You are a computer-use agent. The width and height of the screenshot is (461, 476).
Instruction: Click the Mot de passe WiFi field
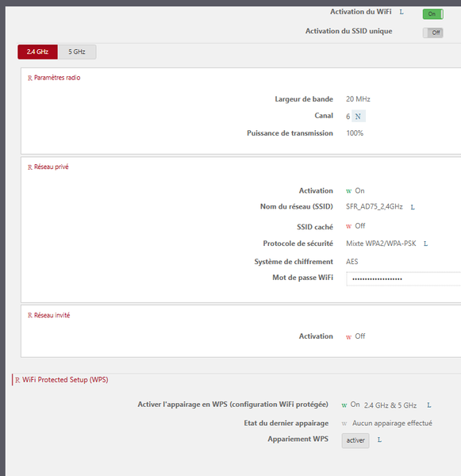[404, 278]
